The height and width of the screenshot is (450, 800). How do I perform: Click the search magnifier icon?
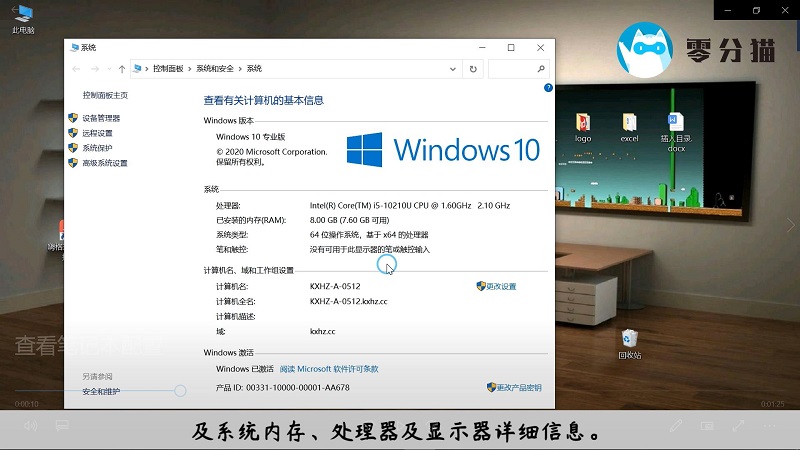541,69
